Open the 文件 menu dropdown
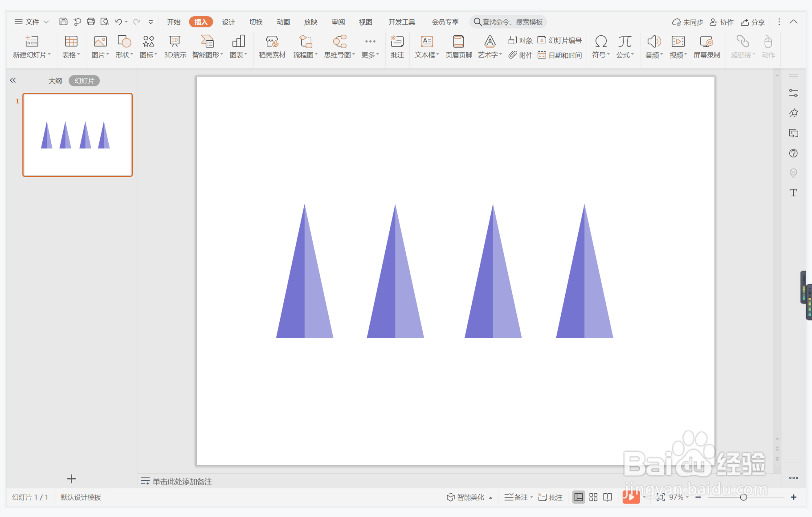The height and width of the screenshot is (517, 812). (x=32, y=22)
